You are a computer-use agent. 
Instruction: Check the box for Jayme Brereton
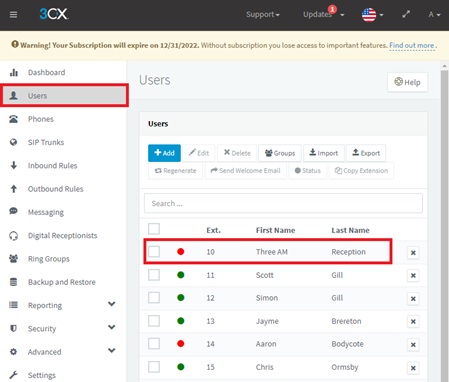(154, 321)
